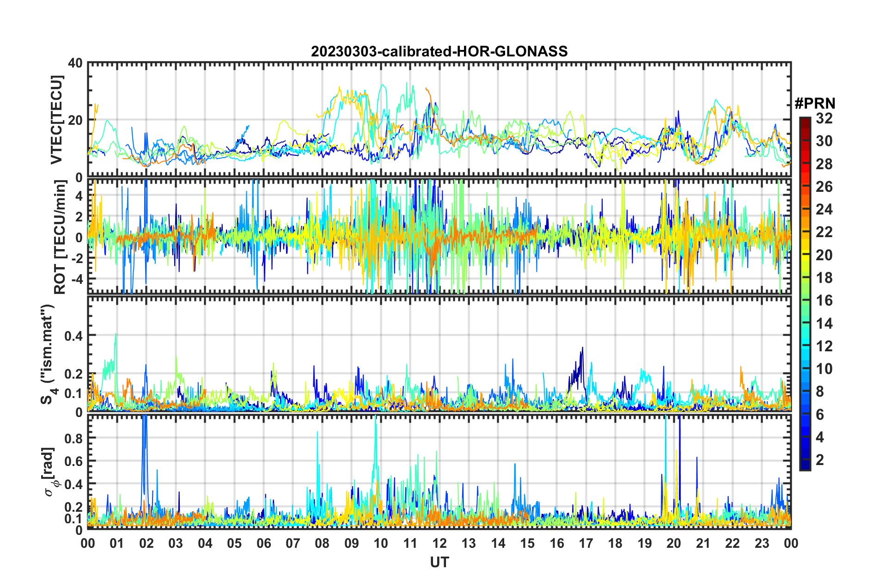Select colorbar tick label 30
Viewport: 879px width, 588px height.
(x=824, y=141)
